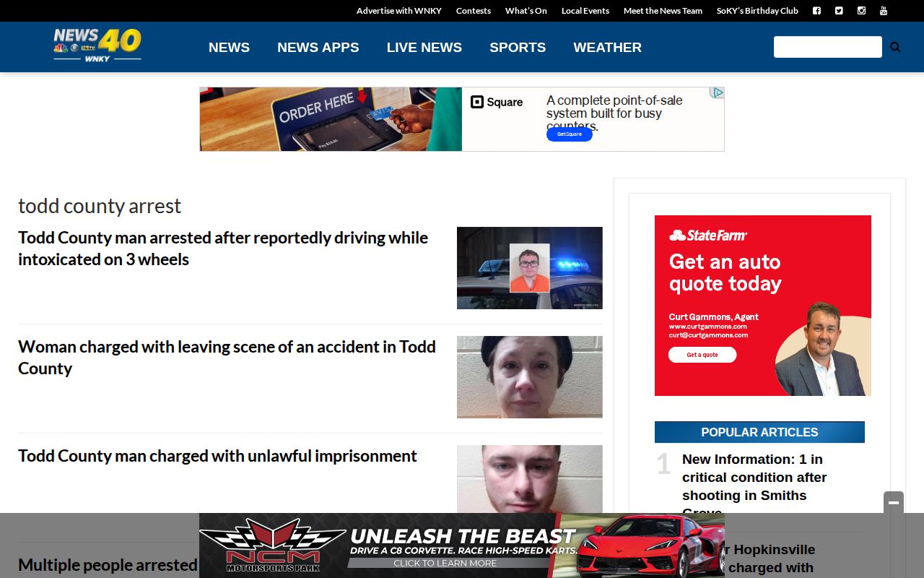This screenshot has width=924, height=578.
Task: Open the unlawful imprisonment article headline
Action: tap(217, 456)
